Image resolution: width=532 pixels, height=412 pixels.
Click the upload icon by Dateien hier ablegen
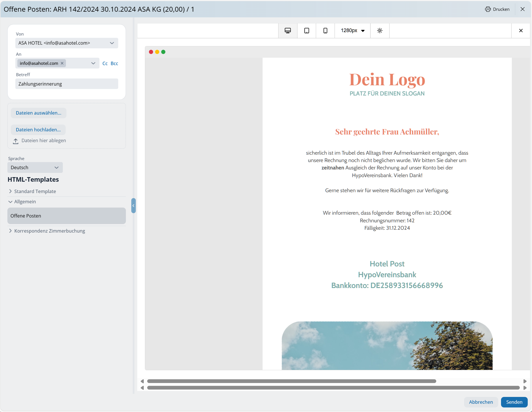(16, 141)
